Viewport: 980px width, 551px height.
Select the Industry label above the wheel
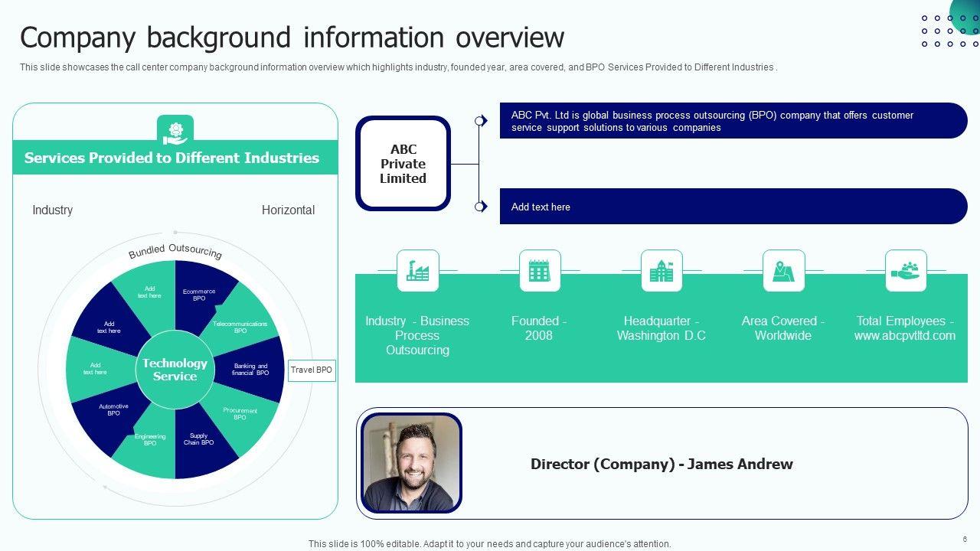click(x=52, y=210)
